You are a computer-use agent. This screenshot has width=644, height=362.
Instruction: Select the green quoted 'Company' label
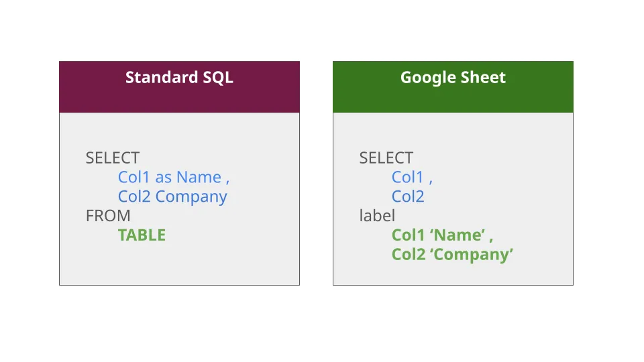coord(472,255)
